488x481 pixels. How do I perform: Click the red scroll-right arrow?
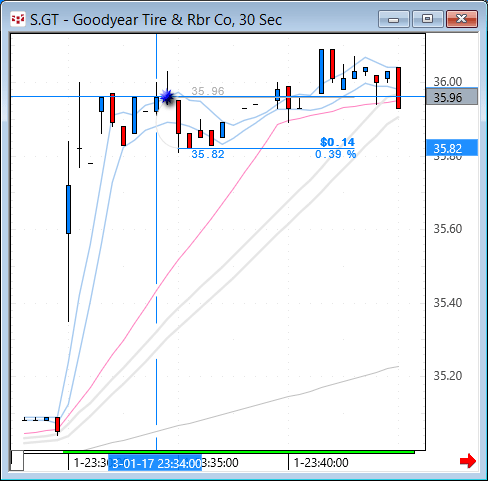(x=468, y=461)
